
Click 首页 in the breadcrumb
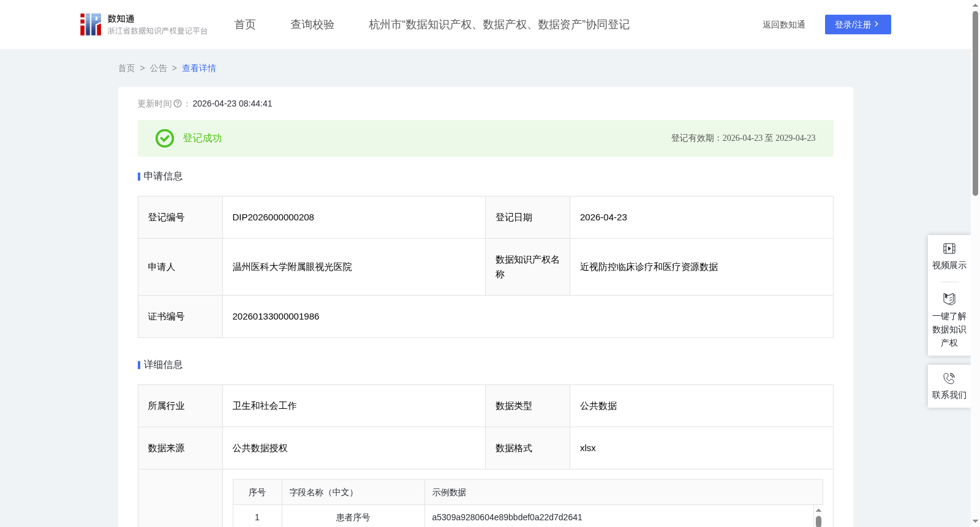pos(126,69)
